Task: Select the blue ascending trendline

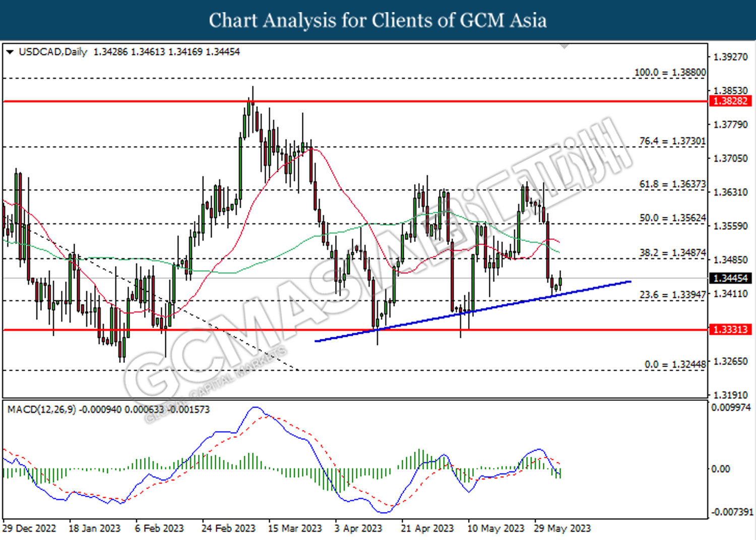Action: pyautogui.click(x=473, y=311)
